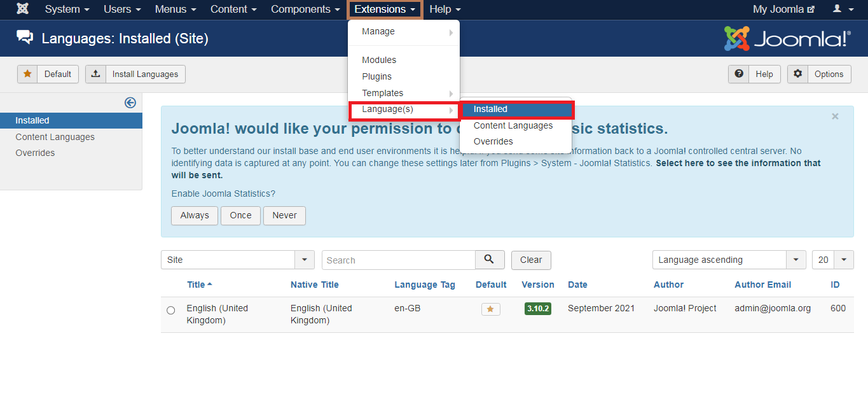The image size is (868, 394).
Task: Open the user account icon menu
Action: (842, 9)
